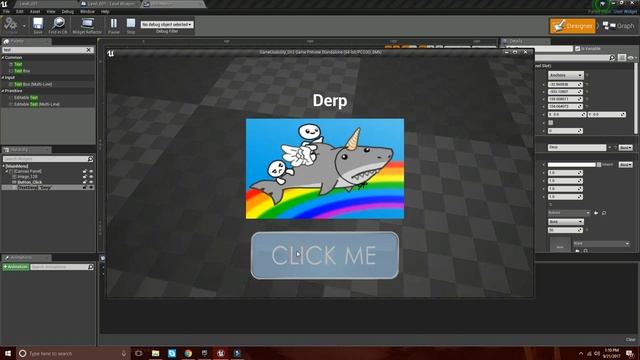Switch to the Designer view
The height and width of the screenshot is (360, 640).
click(573, 26)
